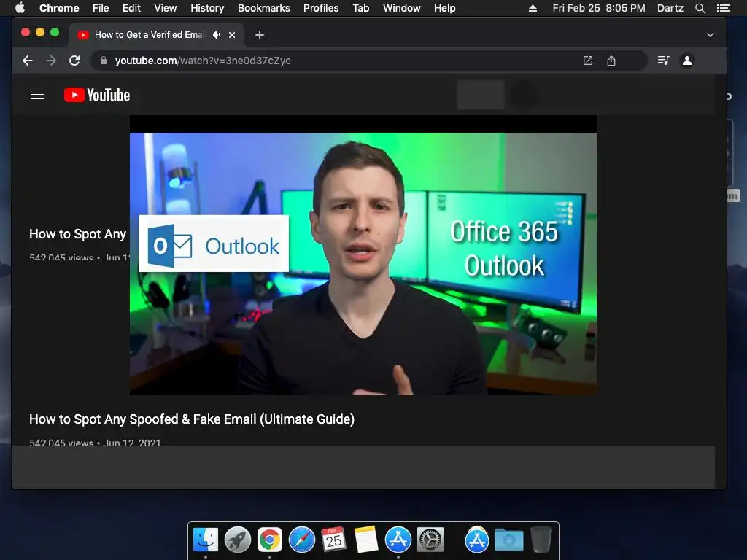The height and width of the screenshot is (560, 747).
Task: Open the date and time in the menu bar
Action: tap(599, 8)
